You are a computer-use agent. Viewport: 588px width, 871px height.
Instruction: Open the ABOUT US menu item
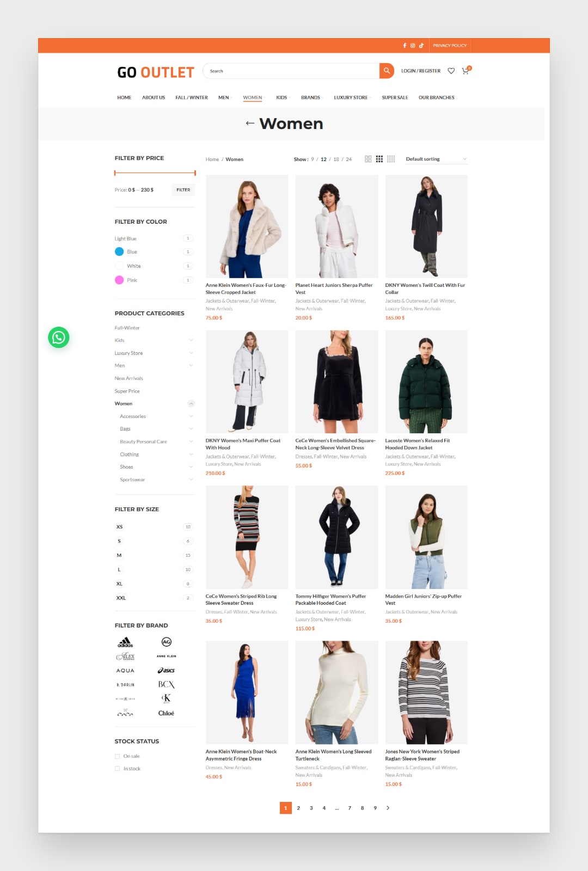[x=154, y=97]
